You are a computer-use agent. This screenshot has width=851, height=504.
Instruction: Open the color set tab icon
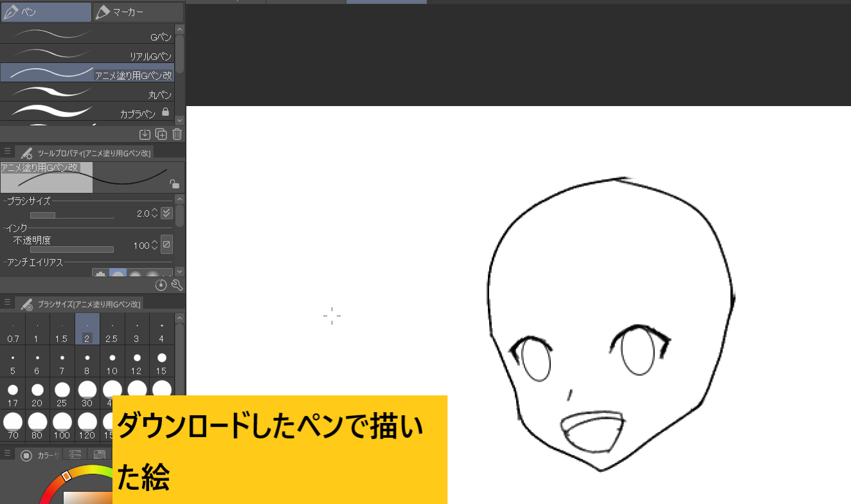click(x=100, y=455)
